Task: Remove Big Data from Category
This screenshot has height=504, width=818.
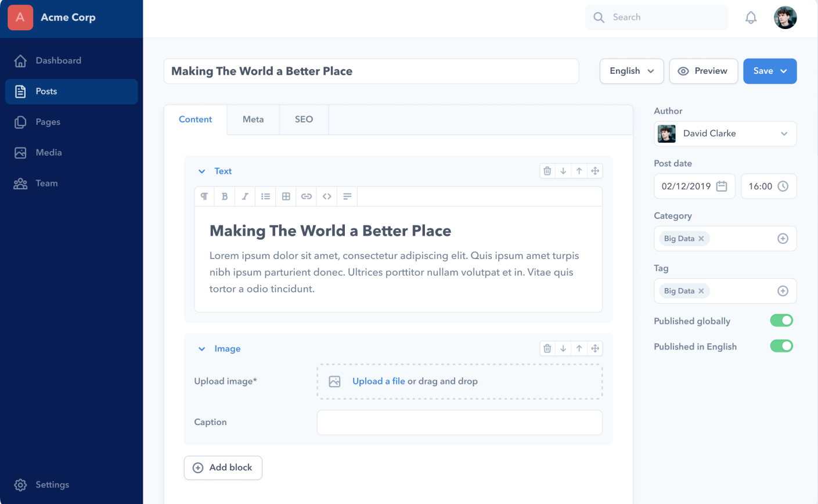Action: 701,239
